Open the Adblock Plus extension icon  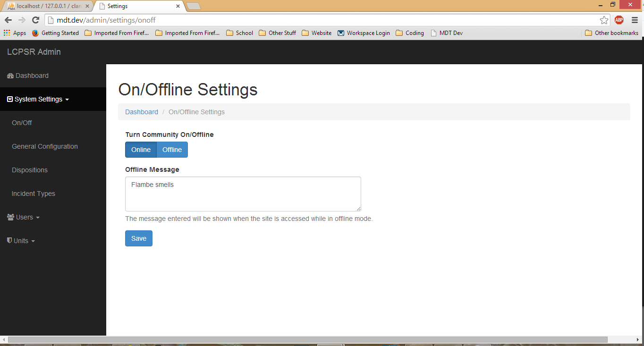click(x=619, y=20)
